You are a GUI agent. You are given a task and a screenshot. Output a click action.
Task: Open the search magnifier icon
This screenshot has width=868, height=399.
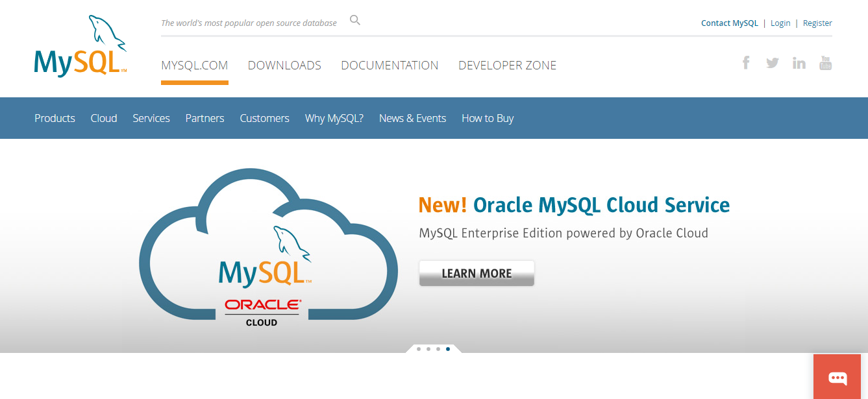(x=355, y=20)
